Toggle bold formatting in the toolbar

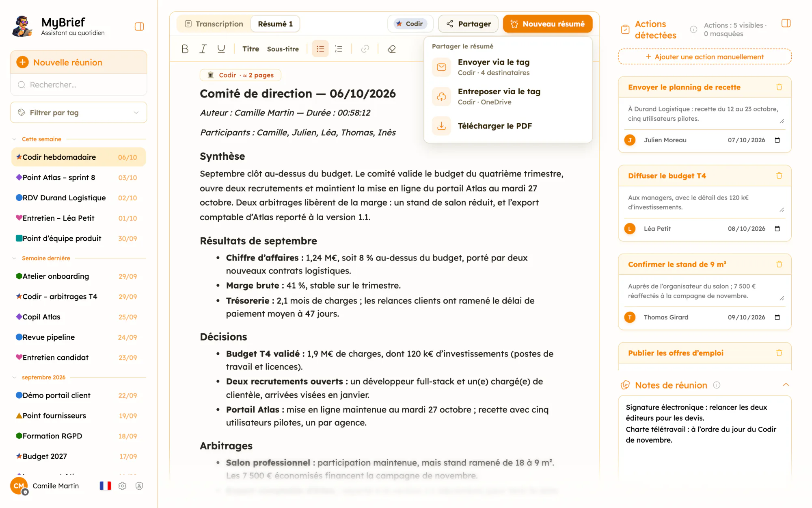[185, 49]
